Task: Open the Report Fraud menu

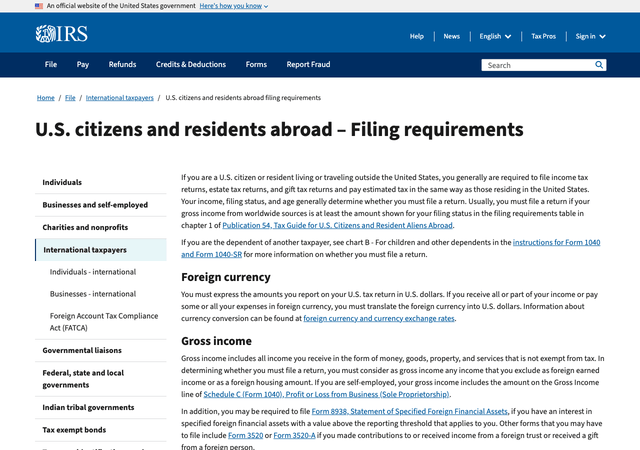Action: click(x=308, y=65)
